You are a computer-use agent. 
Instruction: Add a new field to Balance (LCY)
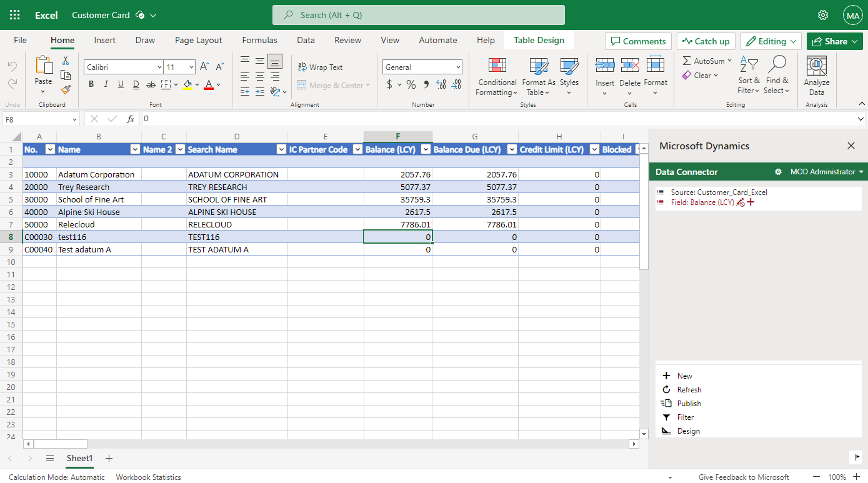pyautogui.click(x=749, y=202)
